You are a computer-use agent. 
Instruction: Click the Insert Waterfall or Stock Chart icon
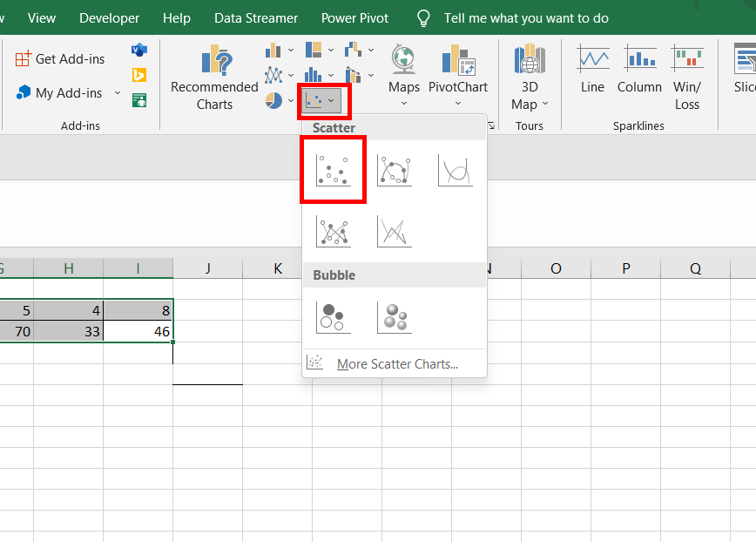point(354,50)
